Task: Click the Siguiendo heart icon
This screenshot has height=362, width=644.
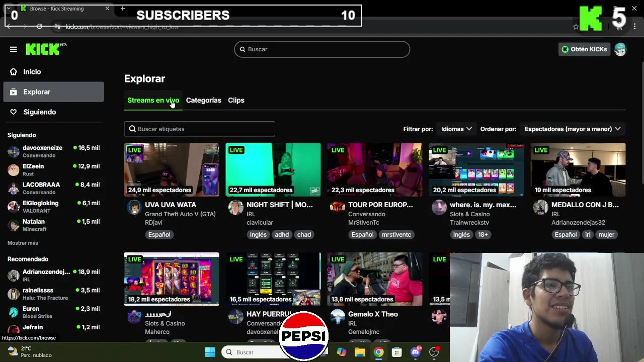Action: click(14, 112)
